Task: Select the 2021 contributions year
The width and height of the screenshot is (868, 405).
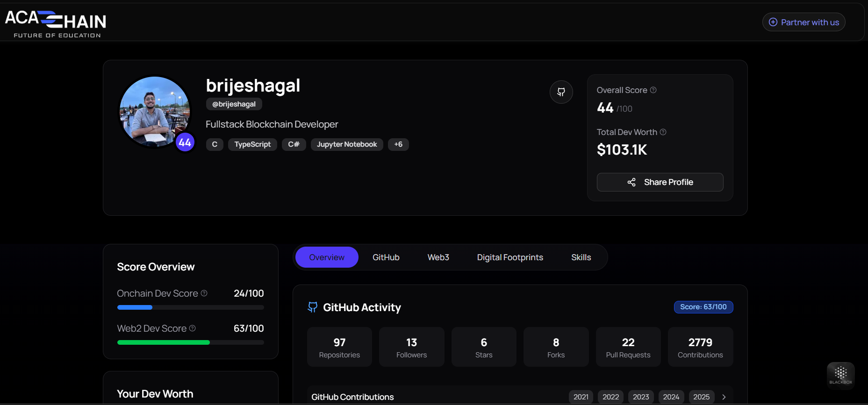Action: click(x=581, y=397)
